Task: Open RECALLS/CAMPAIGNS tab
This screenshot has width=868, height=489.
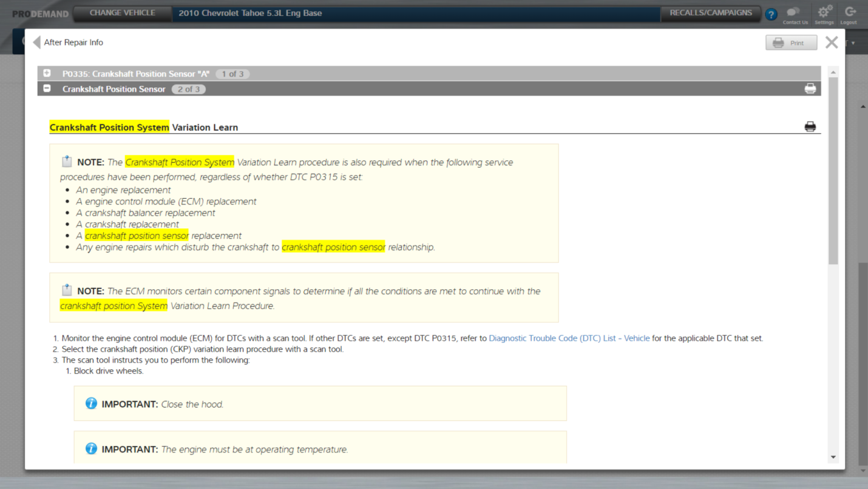Action: click(x=710, y=13)
